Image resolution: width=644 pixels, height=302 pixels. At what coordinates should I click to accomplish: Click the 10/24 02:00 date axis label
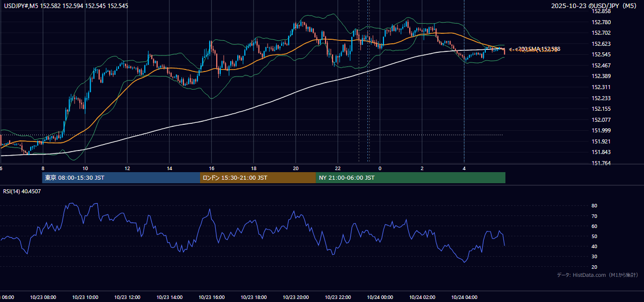(422, 297)
